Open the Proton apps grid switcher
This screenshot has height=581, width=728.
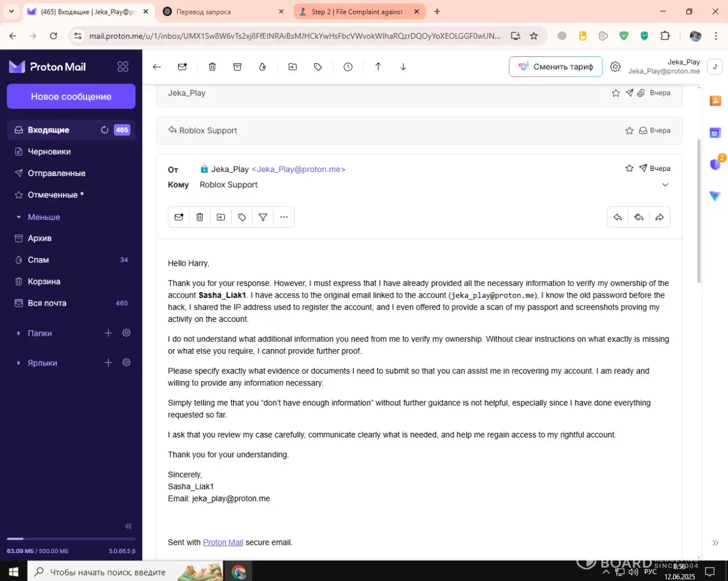[123, 67]
